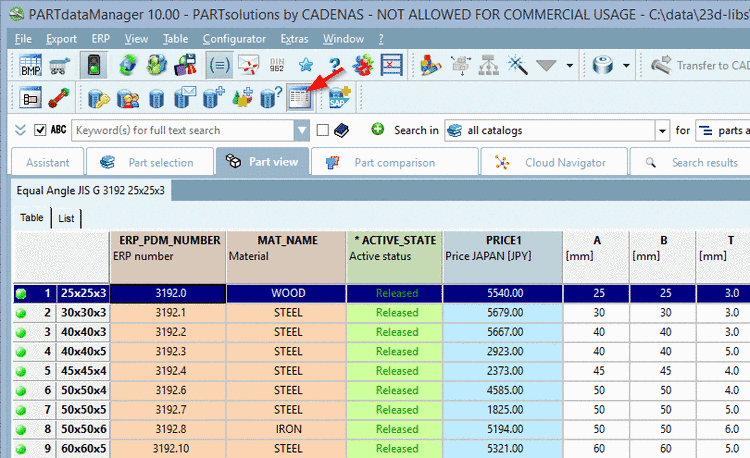Image resolution: width=750 pixels, height=458 pixels.
Task: Open dropdown arrow next to cylinder part icon
Action: click(626, 65)
